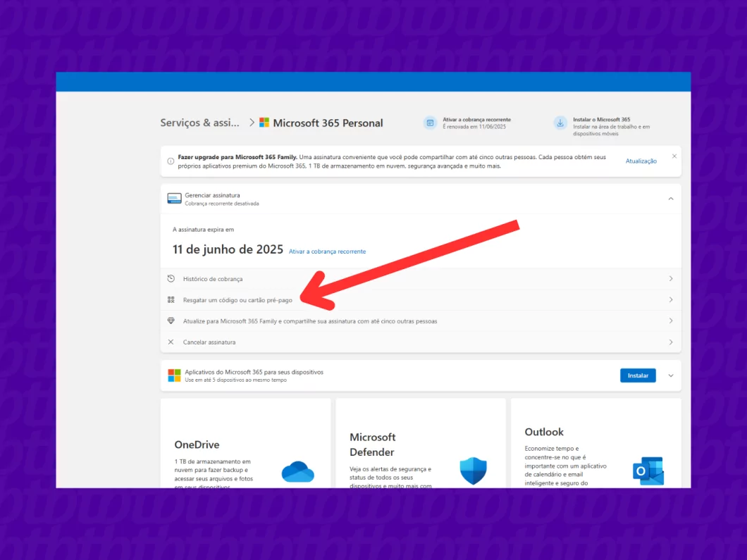Open the chevron on Atualize para Family row

[x=671, y=321]
